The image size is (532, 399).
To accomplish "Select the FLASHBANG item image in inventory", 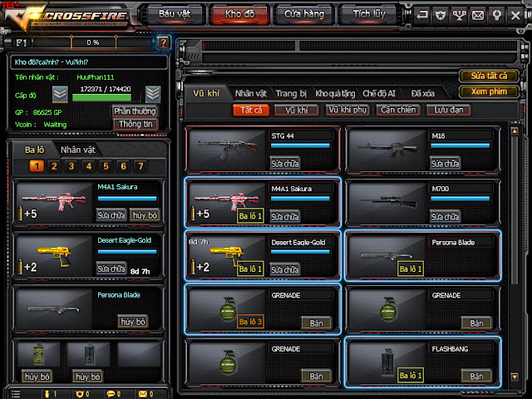I will (x=387, y=362).
